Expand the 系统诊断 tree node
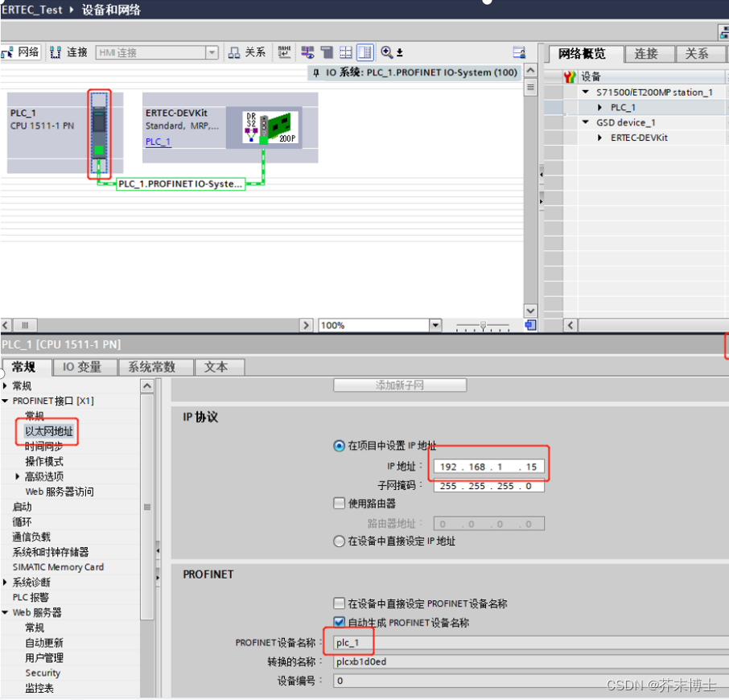Screen dimensions: 729x700 (5, 582)
